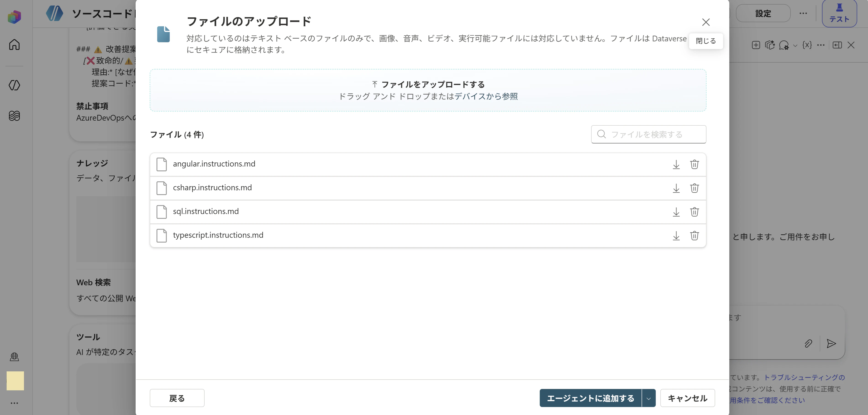Click panel layout icon in test toolbar
Image resolution: width=868 pixels, height=415 pixels.
coord(837,45)
